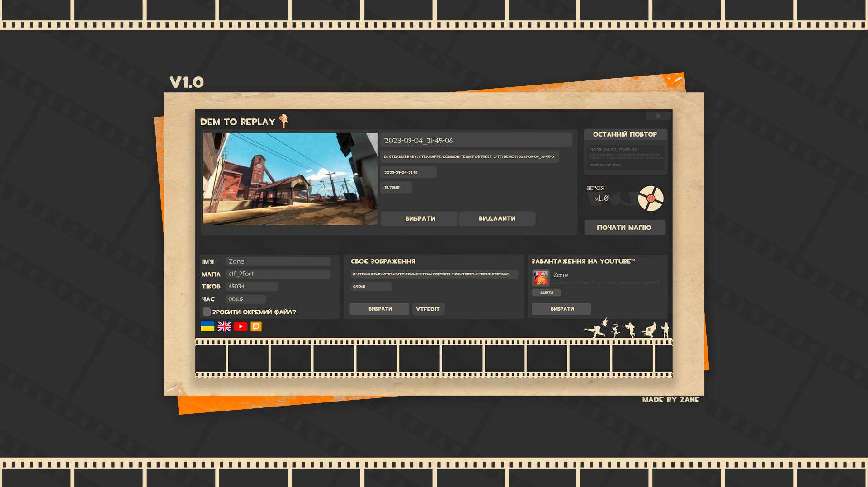Open the VTFEDIT button

[x=428, y=309]
